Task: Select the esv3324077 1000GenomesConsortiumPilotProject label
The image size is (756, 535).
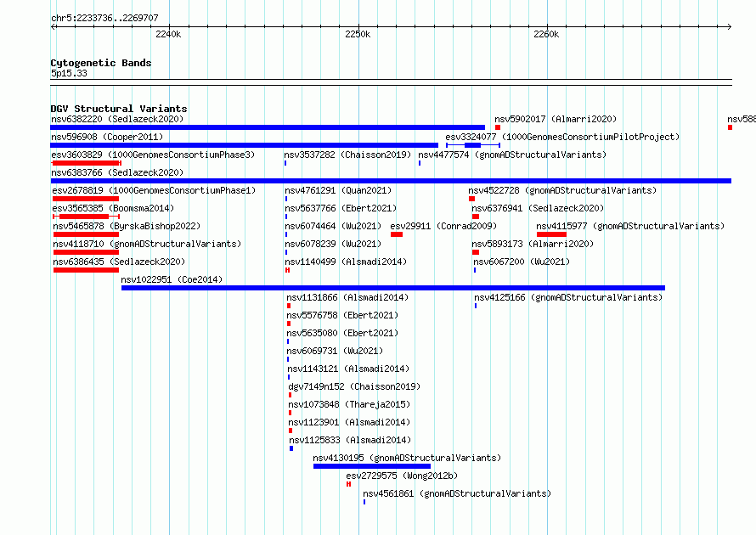Action: (562, 137)
